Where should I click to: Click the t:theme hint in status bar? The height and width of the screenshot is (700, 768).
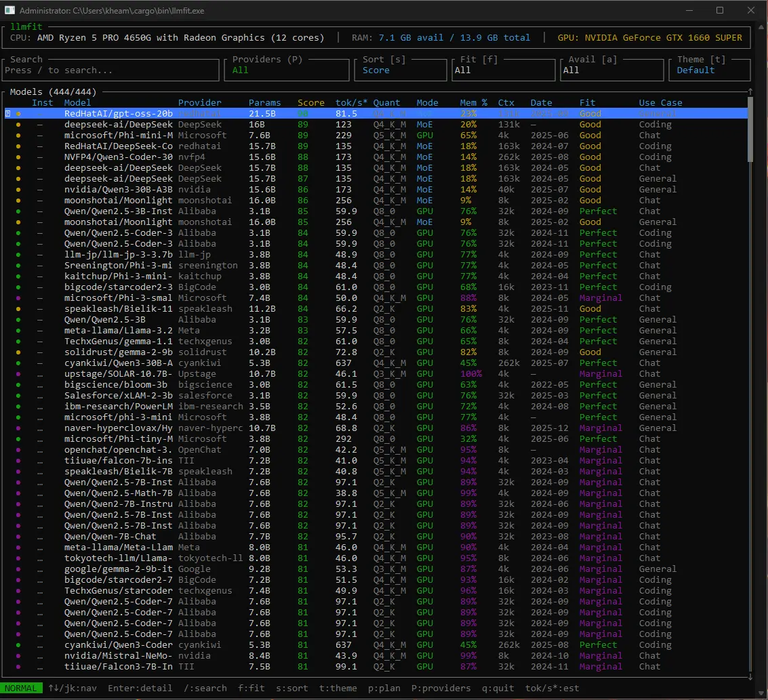(x=338, y=688)
